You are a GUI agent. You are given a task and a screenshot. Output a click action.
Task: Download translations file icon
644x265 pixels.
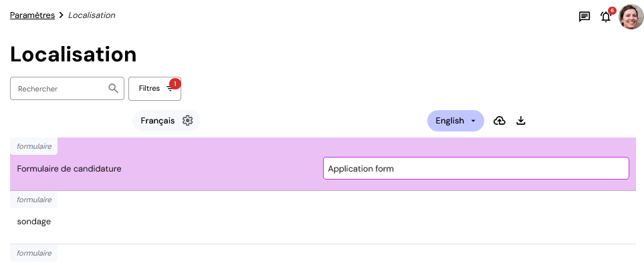pyautogui.click(x=521, y=121)
